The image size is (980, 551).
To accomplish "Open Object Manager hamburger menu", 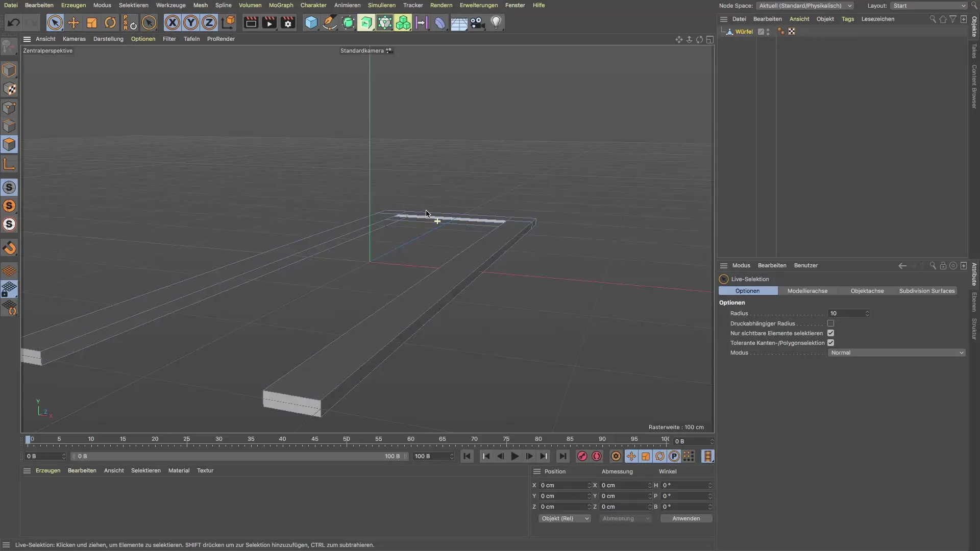I will tap(723, 19).
